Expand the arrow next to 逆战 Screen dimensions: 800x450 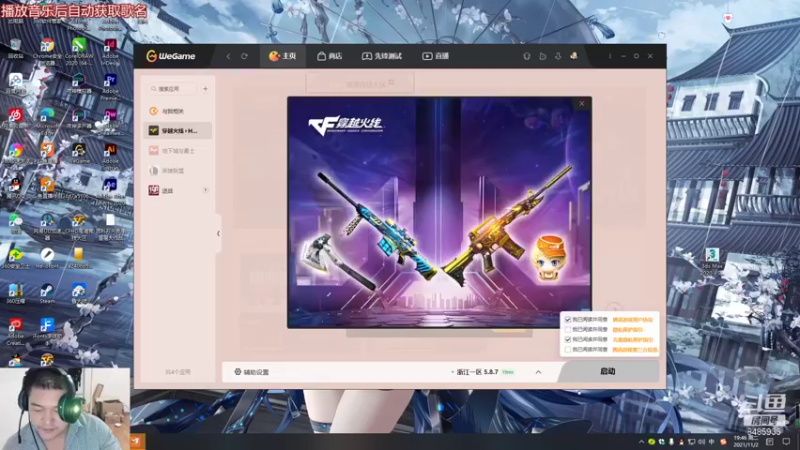click(x=206, y=190)
